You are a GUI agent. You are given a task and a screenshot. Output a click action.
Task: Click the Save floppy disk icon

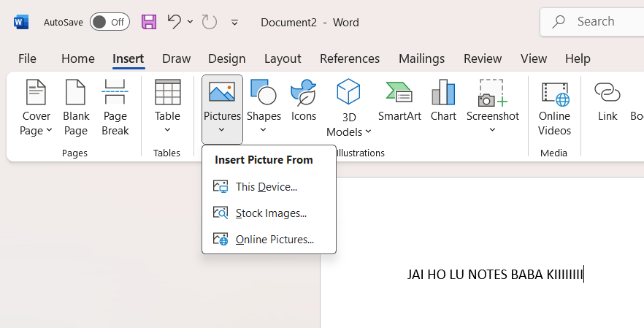pyautogui.click(x=149, y=22)
